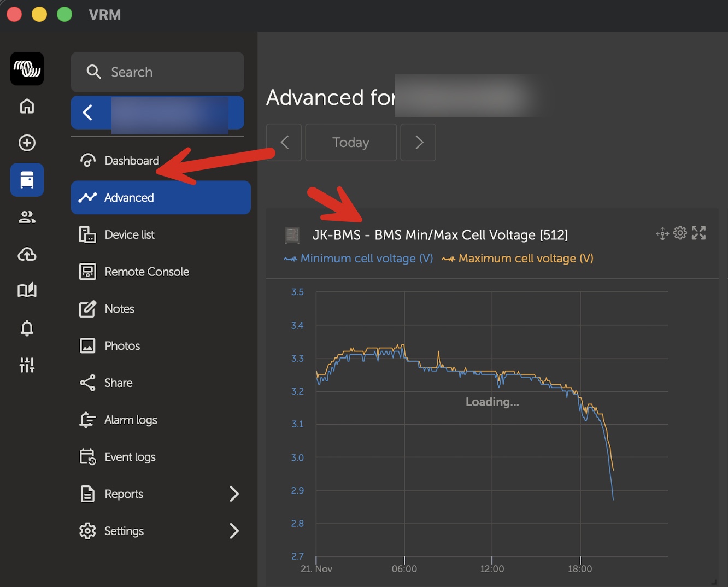
Task: Select the Advanced menu item
Action: (161, 197)
